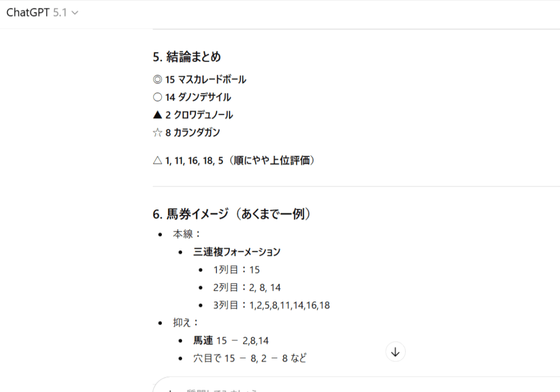This screenshot has height=392, width=560.
Task: Click the ◎ double-circle mark symbol
Action: click(157, 80)
